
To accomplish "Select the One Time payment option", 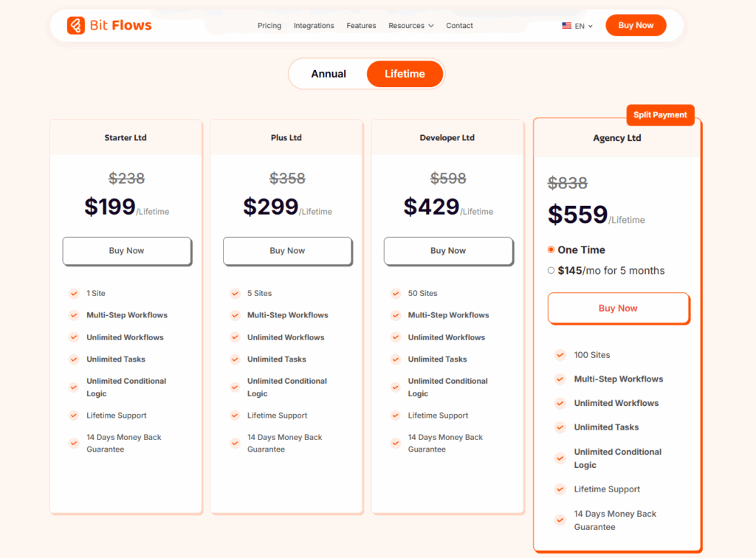I will pyautogui.click(x=551, y=249).
